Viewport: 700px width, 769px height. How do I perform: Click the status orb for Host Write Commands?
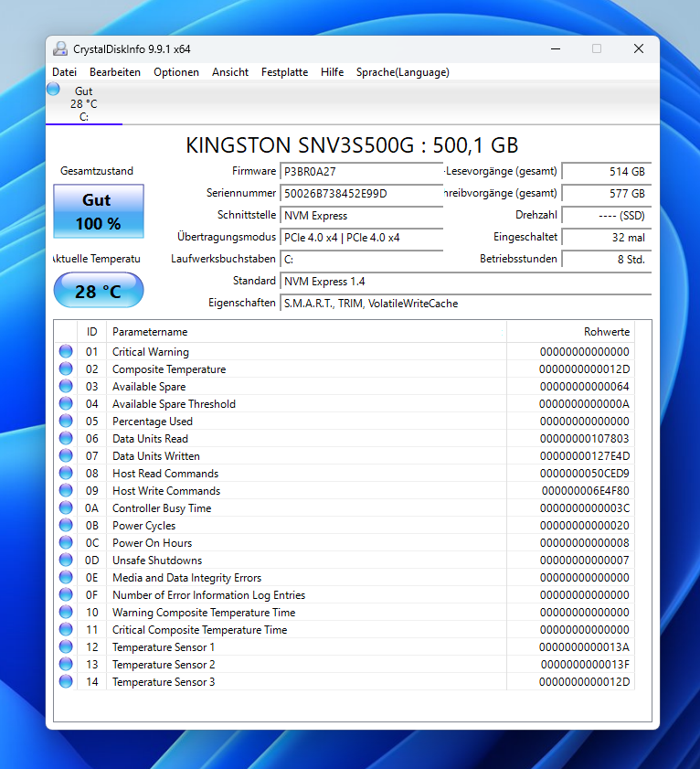pos(66,490)
